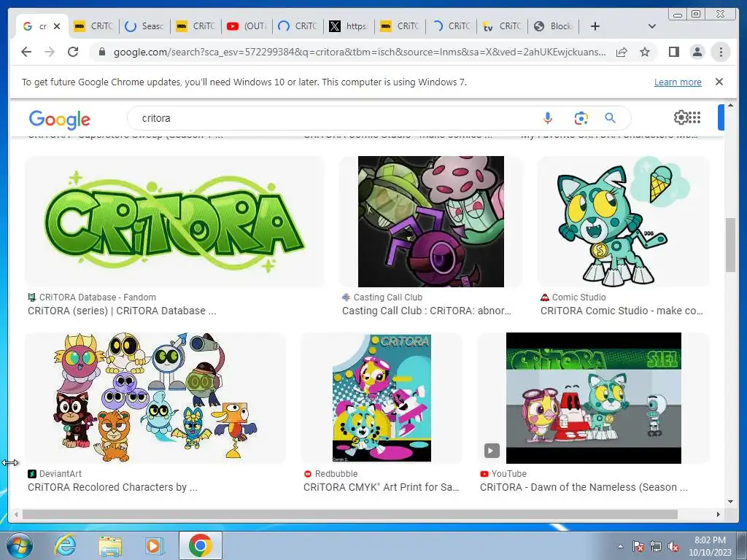Image resolution: width=747 pixels, height=560 pixels.
Task: Click Learn more about Chrome updates
Action: coord(678,82)
